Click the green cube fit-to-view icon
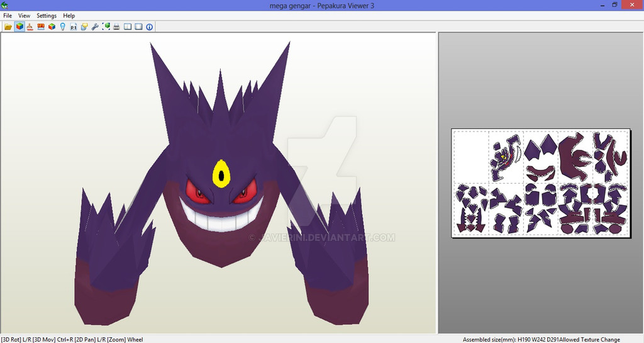The width and height of the screenshot is (644, 343). click(x=106, y=26)
